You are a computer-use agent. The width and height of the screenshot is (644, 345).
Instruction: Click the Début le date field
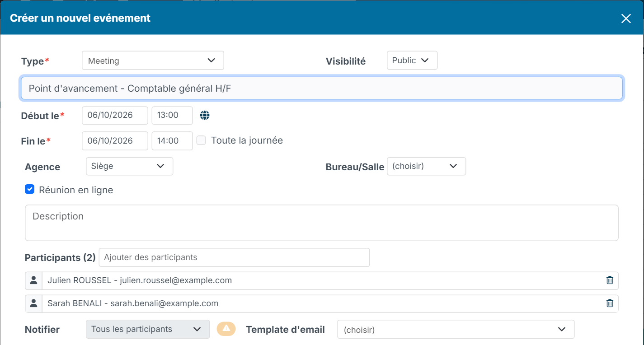tap(115, 115)
